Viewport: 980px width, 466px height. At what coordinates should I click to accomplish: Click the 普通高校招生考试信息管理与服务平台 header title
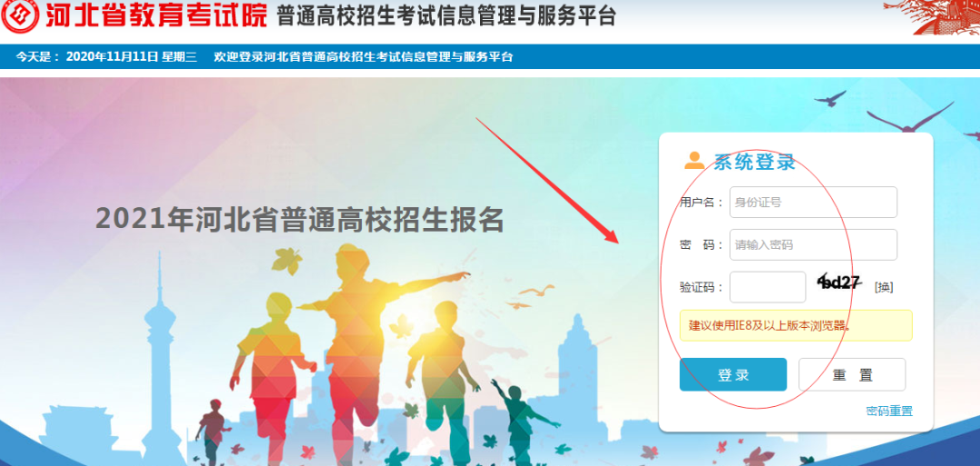tap(446, 17)
